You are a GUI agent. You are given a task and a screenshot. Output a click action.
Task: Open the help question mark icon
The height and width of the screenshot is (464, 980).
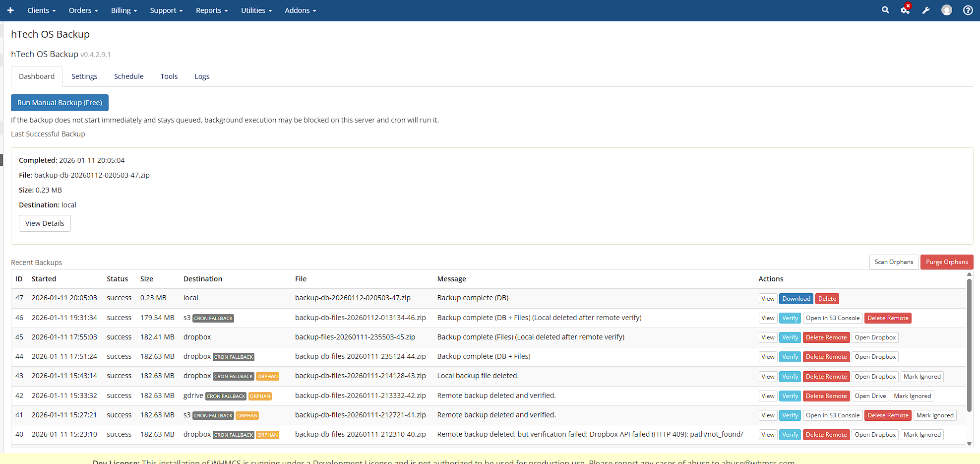pyautogui.click(x=968, y=10)
